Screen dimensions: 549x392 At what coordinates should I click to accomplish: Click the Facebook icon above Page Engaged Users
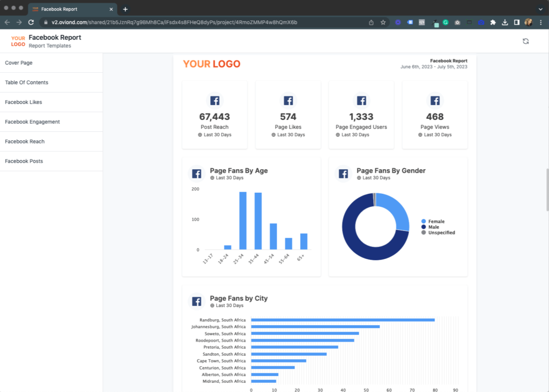point(361,101)
